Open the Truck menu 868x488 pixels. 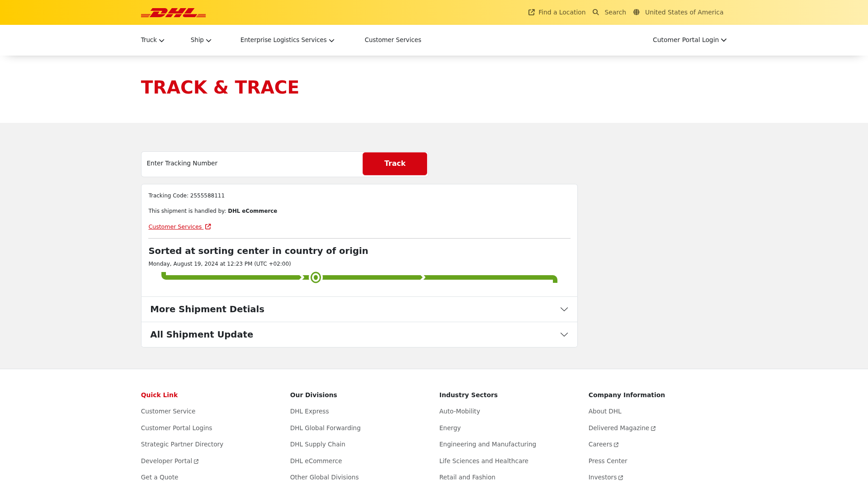[x=152, y=40]
